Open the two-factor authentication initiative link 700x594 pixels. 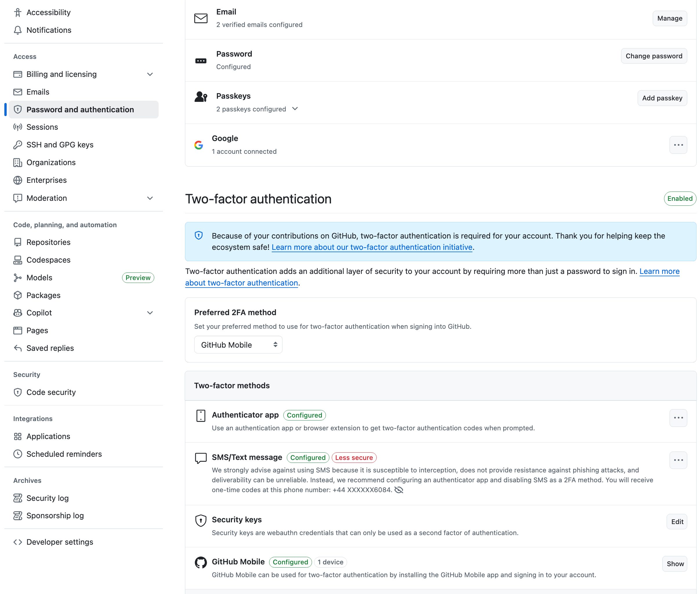tap(372, 247)
